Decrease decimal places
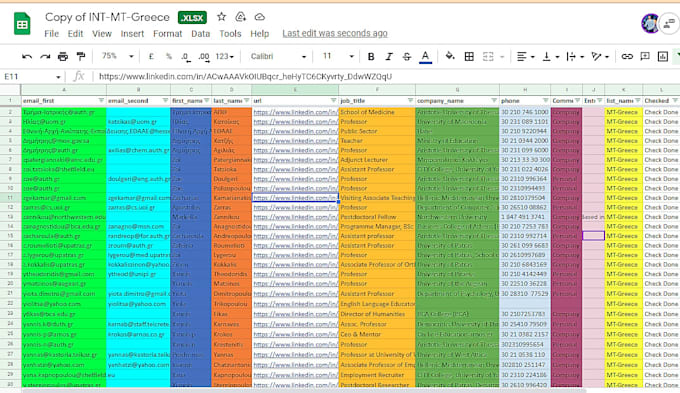 [186, 56]
